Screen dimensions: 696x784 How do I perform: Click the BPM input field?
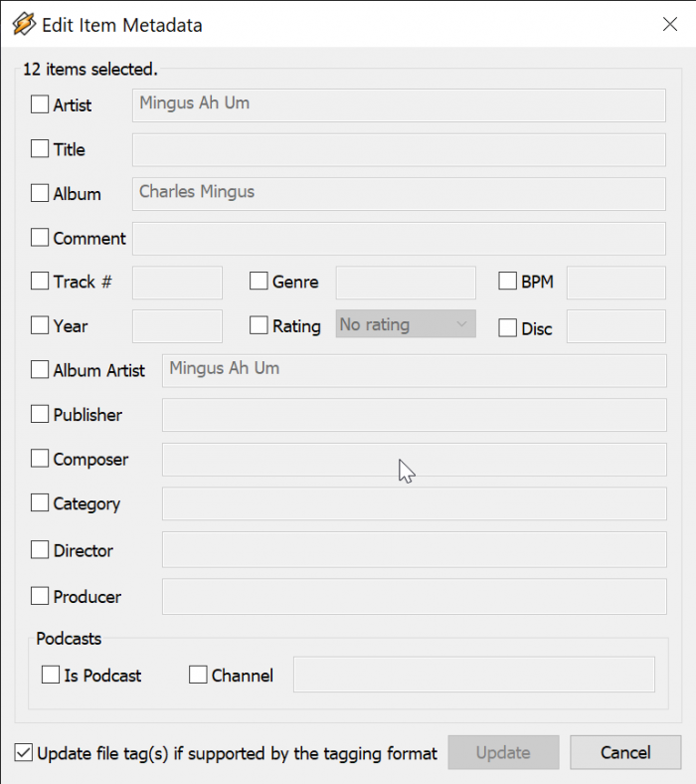(615, 283)
